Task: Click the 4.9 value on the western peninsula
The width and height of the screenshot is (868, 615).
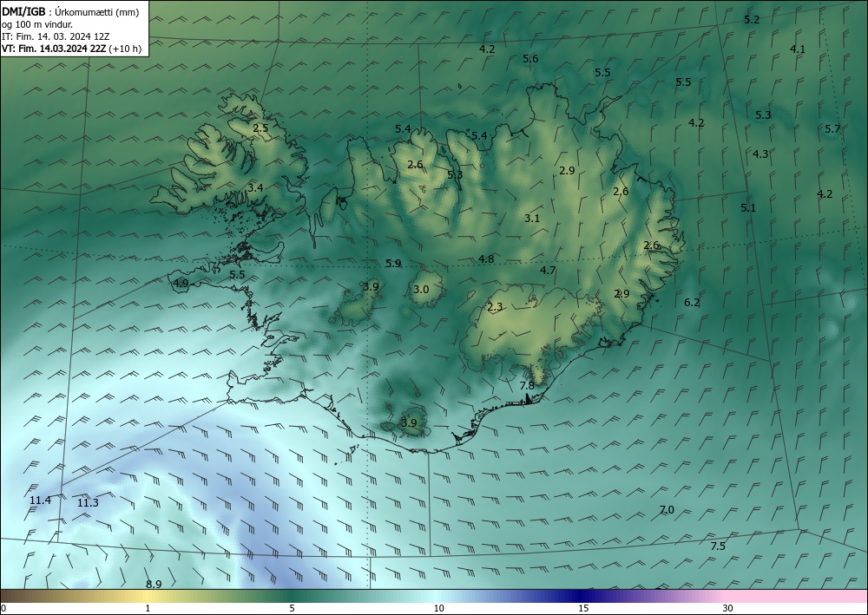Action: pyautogui.click(x=181, y=283)
